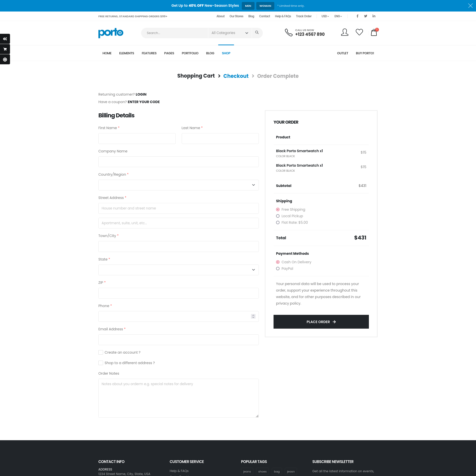The width and height of the screenshot is (476, 476).
Task: Open the LinkedIn social icon
Action: point(374,16)
